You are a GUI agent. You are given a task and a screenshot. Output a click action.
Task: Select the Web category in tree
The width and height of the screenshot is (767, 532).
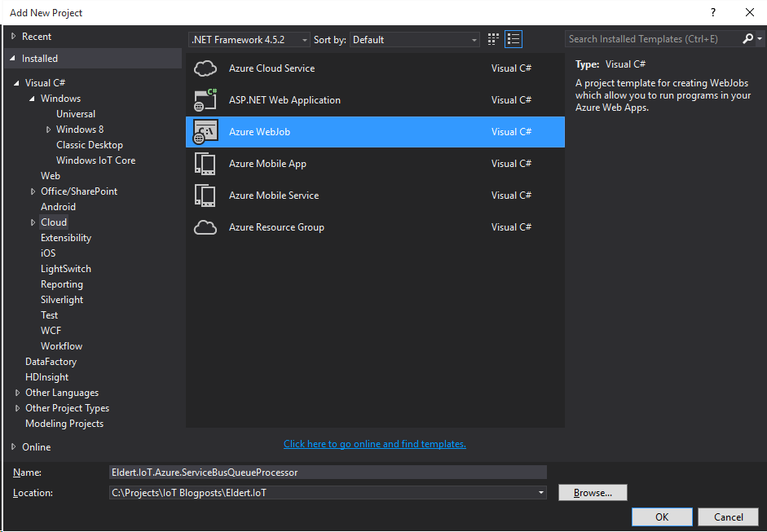[x=51, y=176]
